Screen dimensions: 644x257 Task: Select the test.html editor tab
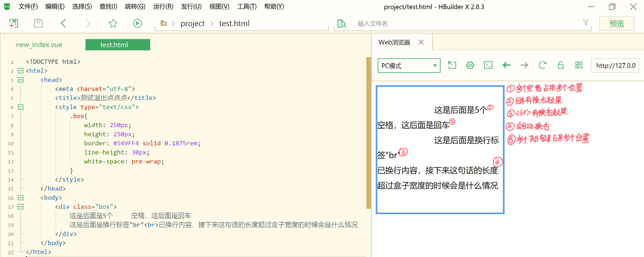coord(118,45)
